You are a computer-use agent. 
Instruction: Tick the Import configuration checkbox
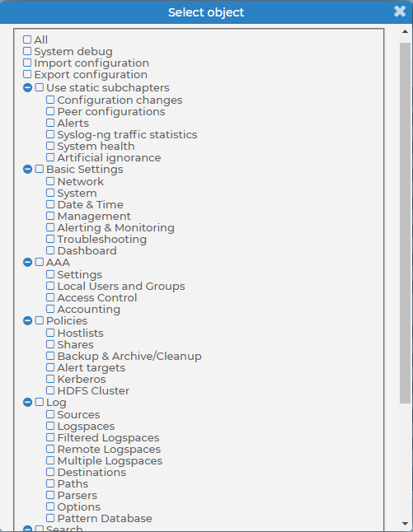(27, 63)
